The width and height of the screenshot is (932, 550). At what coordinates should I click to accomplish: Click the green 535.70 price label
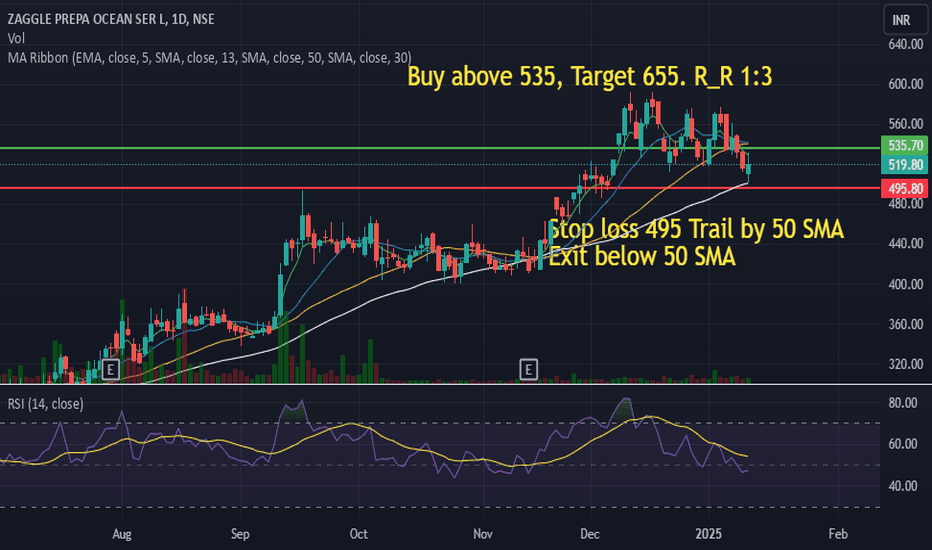tap(905, 145)
